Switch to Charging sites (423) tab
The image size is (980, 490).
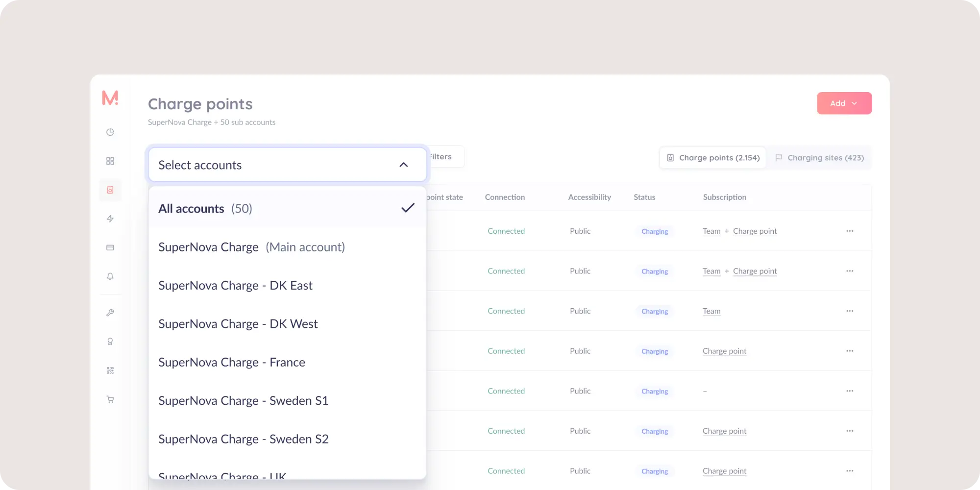pyautogui.click(x=819, y=158)
